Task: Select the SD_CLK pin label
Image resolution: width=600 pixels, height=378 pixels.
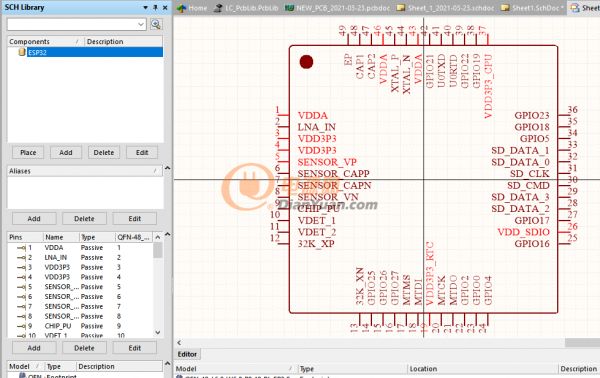Action: tap(530, 174)
